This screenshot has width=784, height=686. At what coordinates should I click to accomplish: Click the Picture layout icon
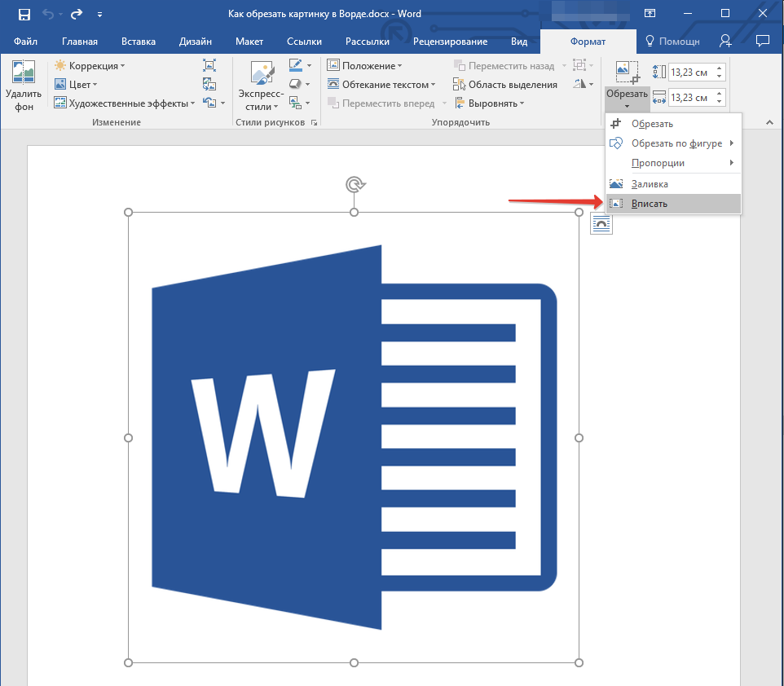[296, 103]
